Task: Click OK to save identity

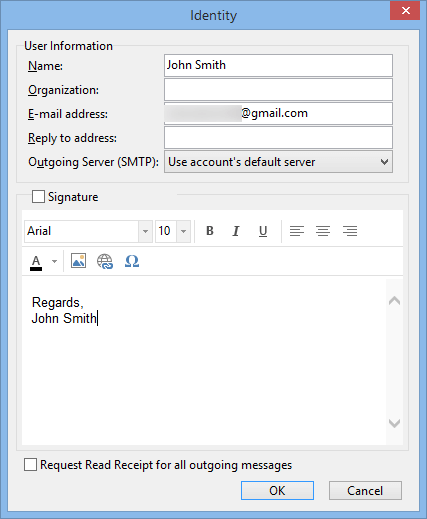Action: 277,490
